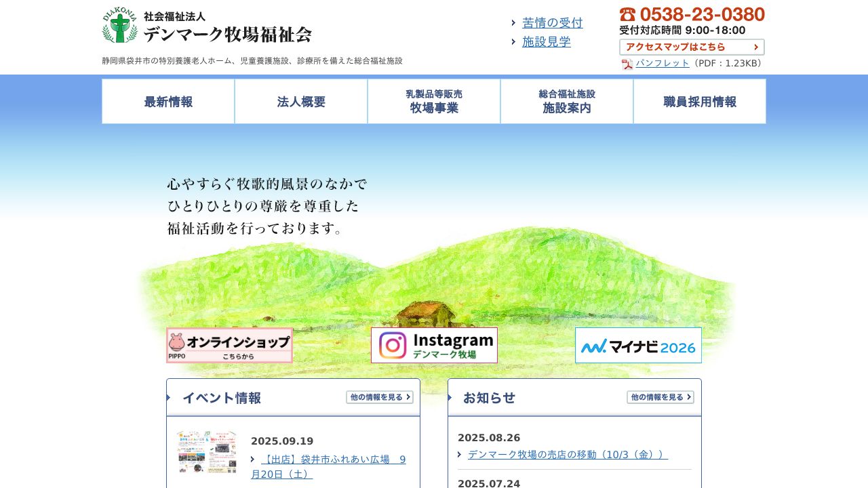Click the Instagram camera icon for デンマーク牧場
This screenshot has height=488, width=868.
[x=393, y=345]
